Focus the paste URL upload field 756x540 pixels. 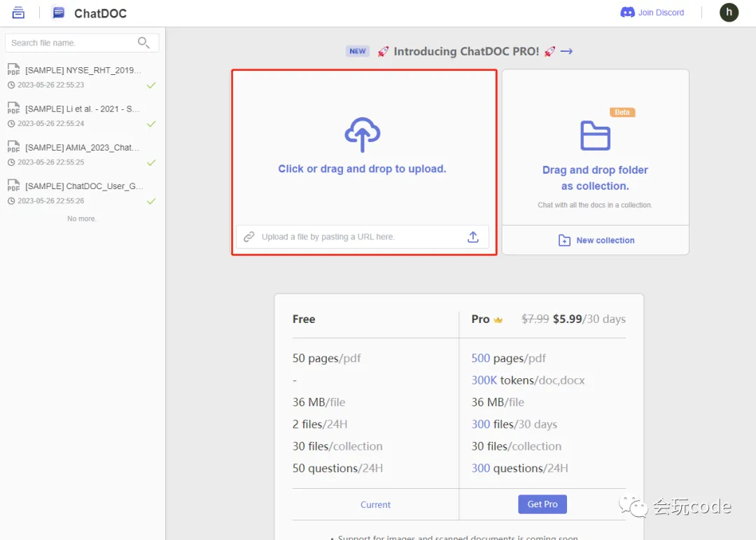[x=362, y=237]
